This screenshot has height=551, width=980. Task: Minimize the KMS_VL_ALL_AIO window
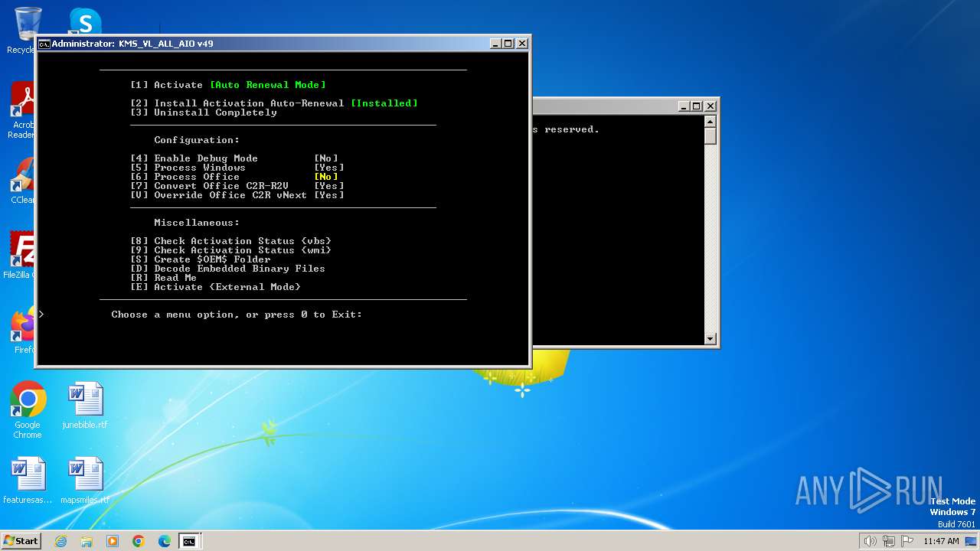[x=495, y=44]
